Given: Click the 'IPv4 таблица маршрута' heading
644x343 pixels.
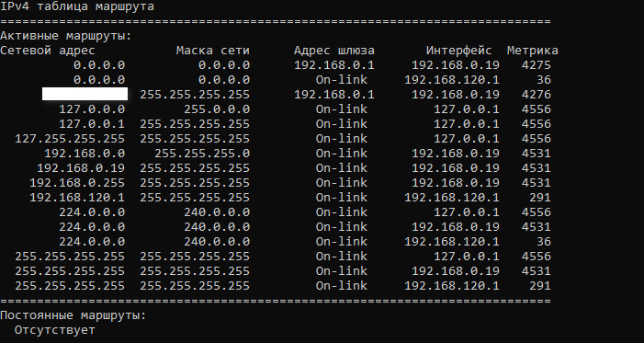Looking at the screenshot, I should tap(77, 7).
